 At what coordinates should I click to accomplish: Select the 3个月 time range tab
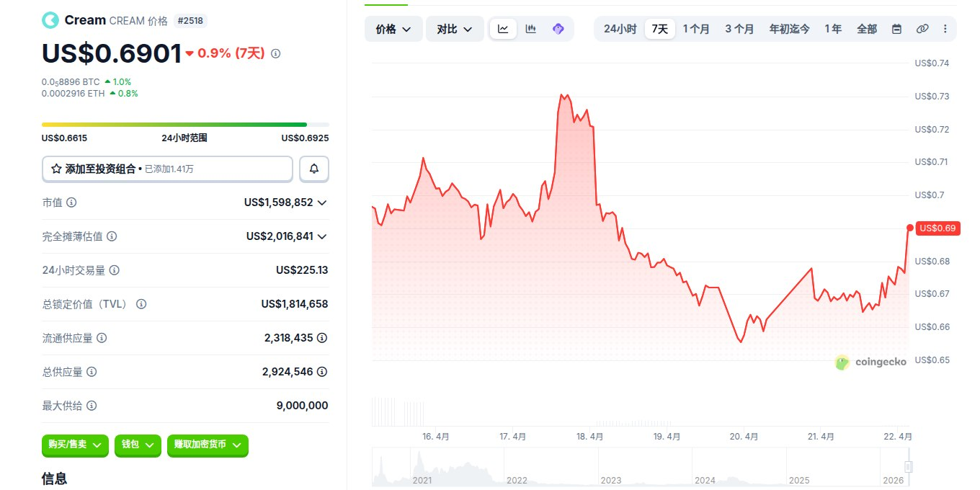739,29
